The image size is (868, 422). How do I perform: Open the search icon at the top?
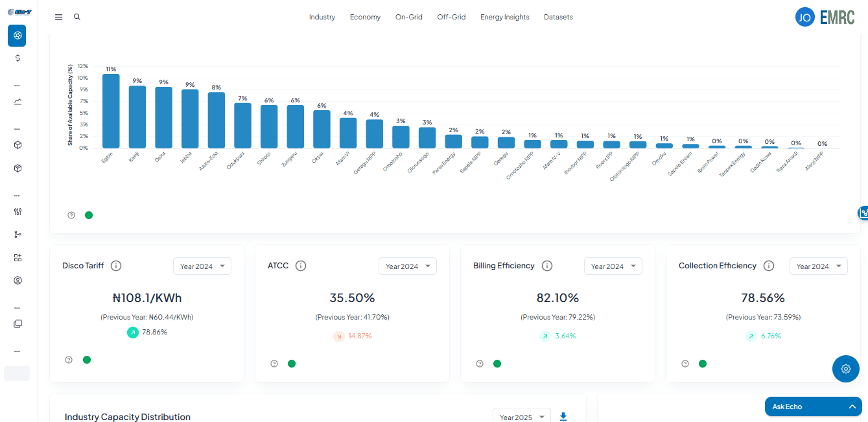click(x=77, y=17)
